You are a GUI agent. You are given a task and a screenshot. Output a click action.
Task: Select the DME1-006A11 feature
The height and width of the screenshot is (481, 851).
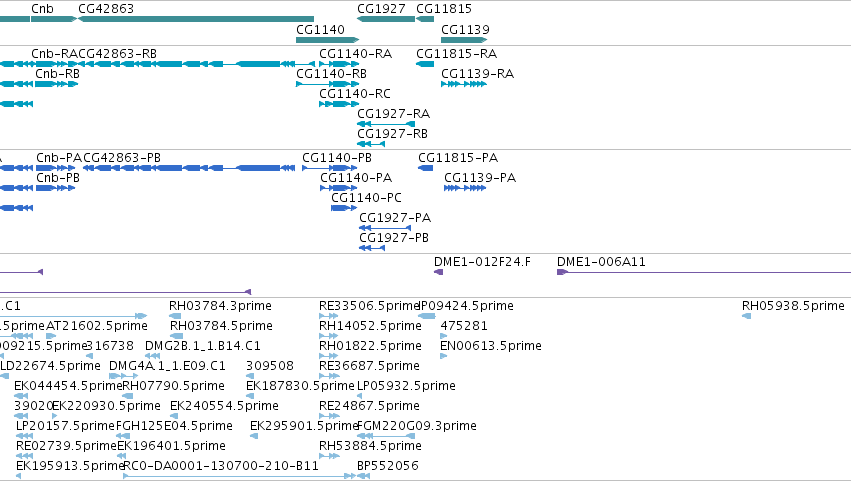click(704, 272)
